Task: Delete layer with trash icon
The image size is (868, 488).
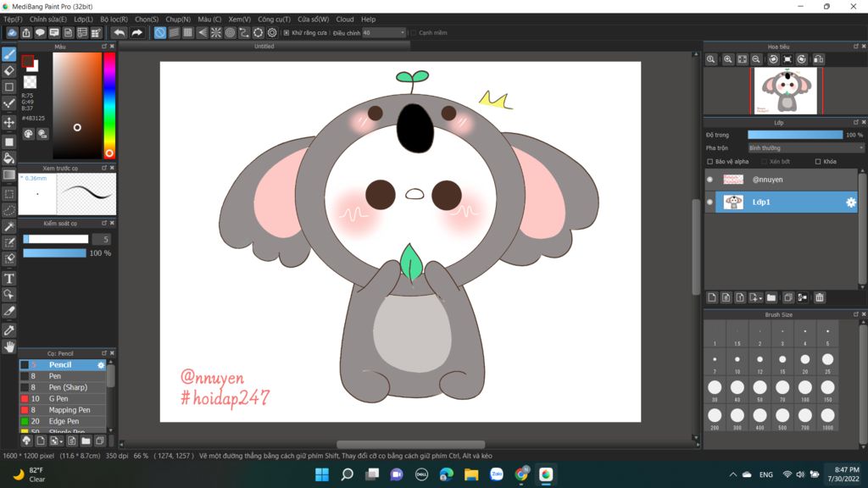Action: pos(820,297)
